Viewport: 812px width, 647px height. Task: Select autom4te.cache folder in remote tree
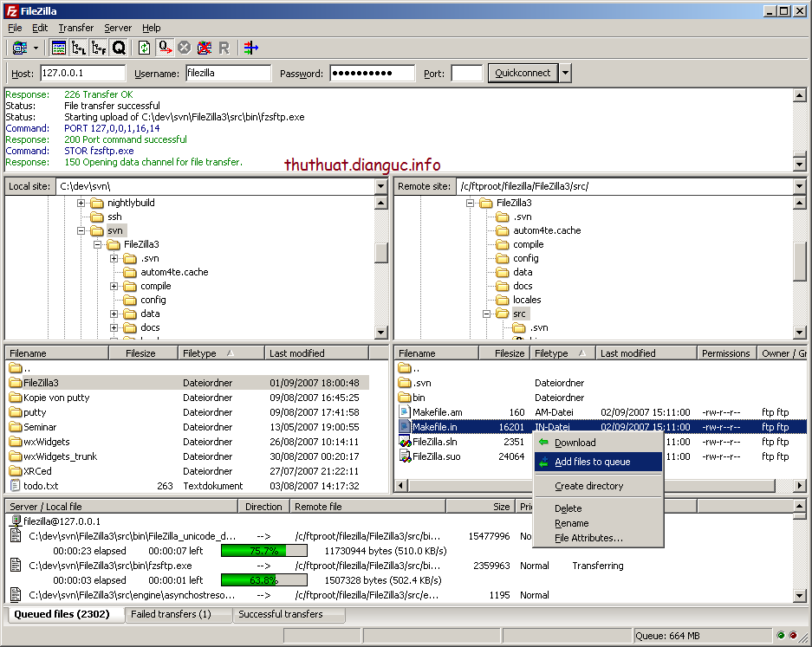547,231
